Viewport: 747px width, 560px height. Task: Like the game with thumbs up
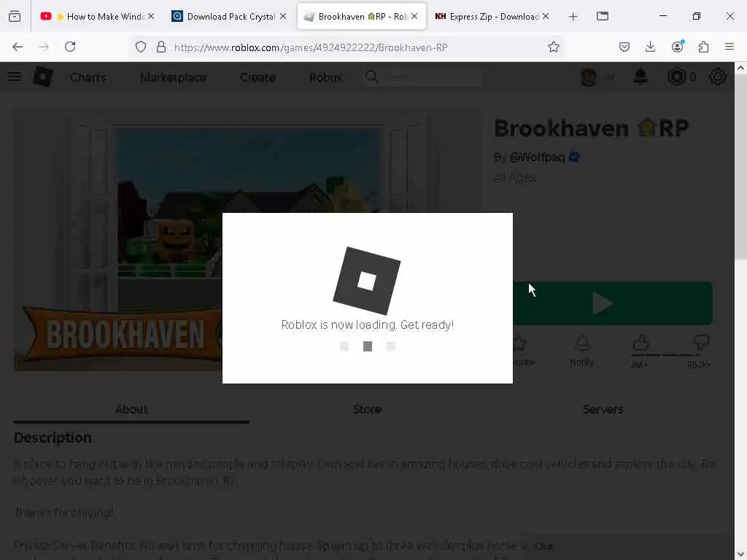tap(640, 343)
